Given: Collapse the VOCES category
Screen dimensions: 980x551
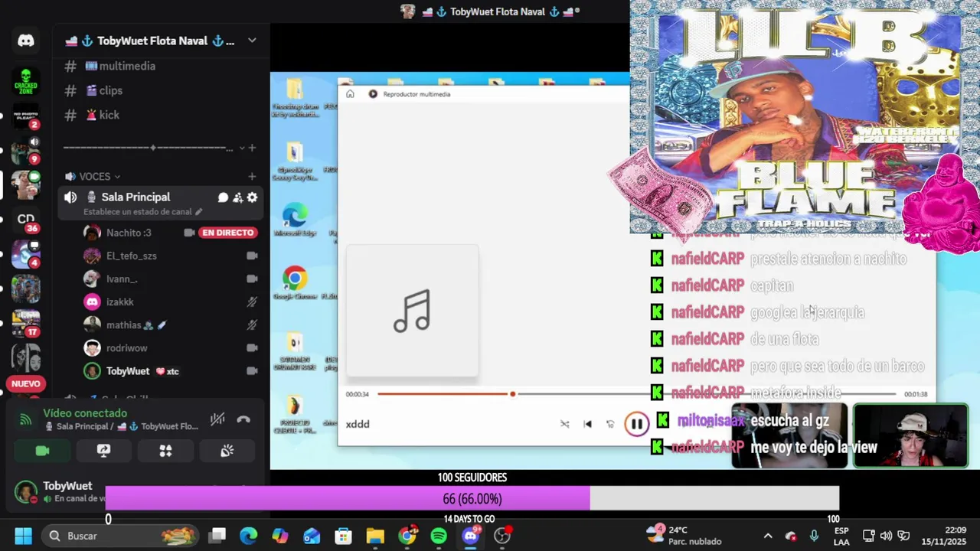Looking at the screenshot, I should pyautogui.click(x=117, y=177).
